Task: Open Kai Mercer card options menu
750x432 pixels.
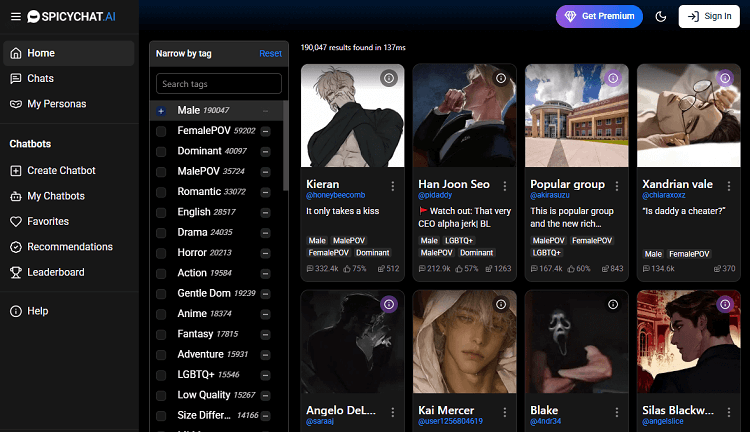Action: point(505,412)
